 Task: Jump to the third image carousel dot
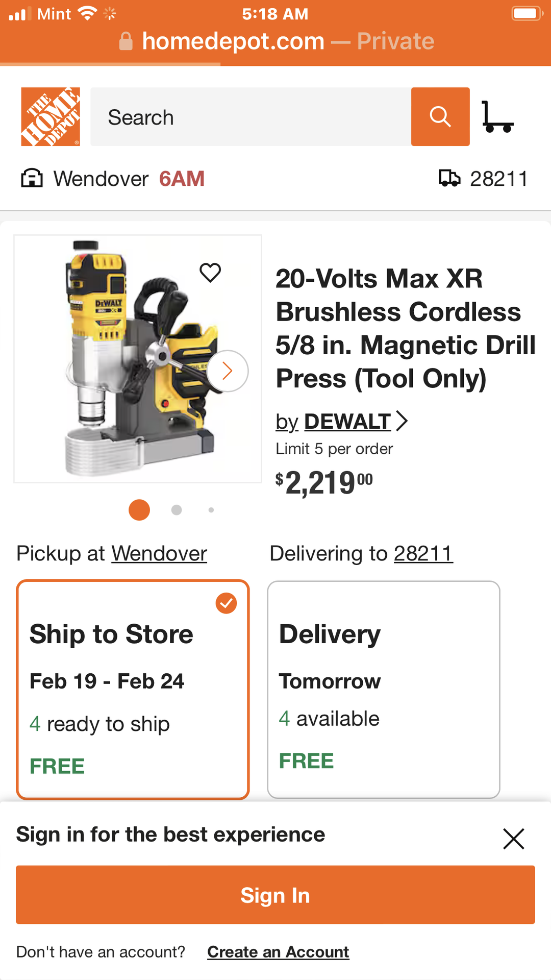pos(211,510)
